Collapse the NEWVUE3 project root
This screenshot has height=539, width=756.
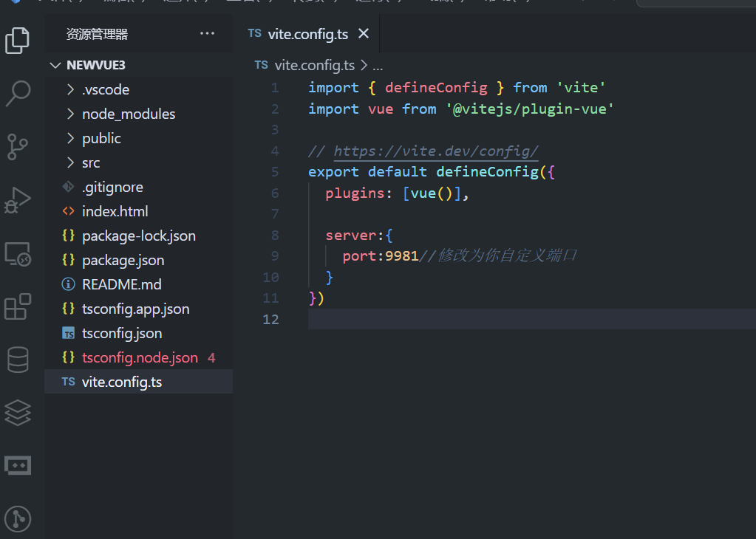(95, 65)
